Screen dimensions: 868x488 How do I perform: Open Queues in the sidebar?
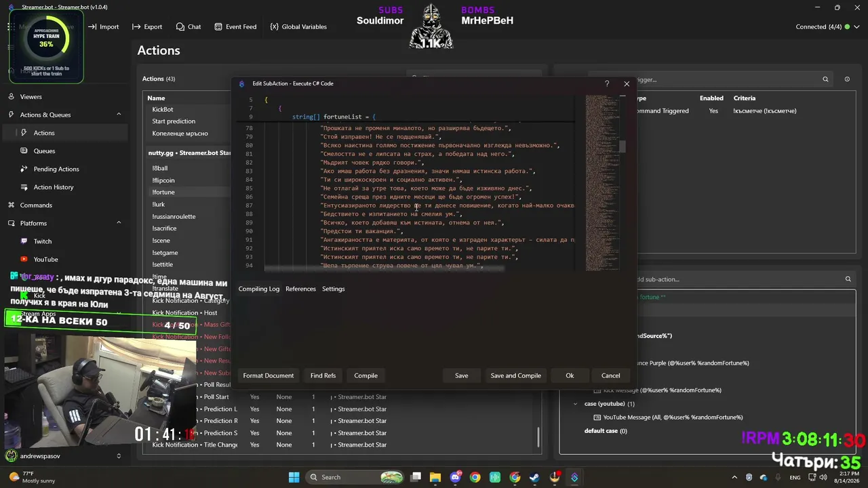(44, 151)
